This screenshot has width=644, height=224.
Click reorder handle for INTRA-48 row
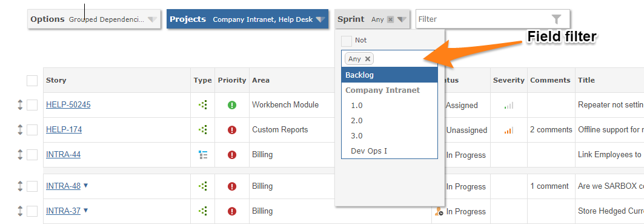(x=20, y=186)
